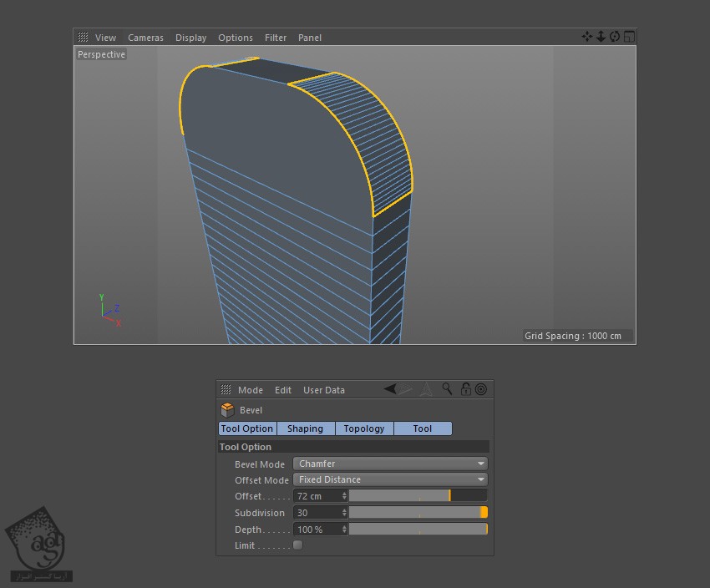
Task: Click the new manager target icon
Action: 480,389
